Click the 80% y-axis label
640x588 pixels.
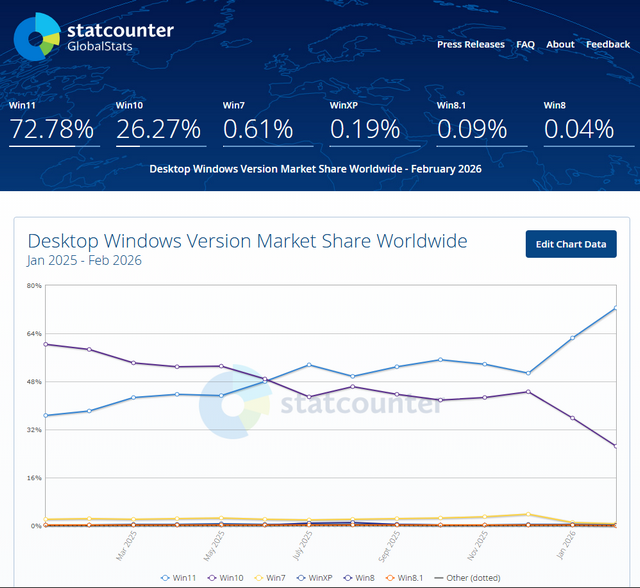click(x=34, y=285)
